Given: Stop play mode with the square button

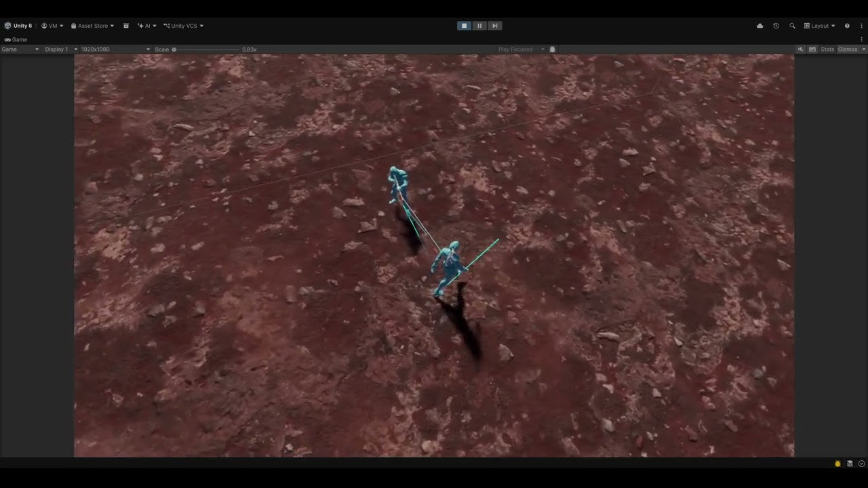Looking at the screenshot, I should click(465, 26).
